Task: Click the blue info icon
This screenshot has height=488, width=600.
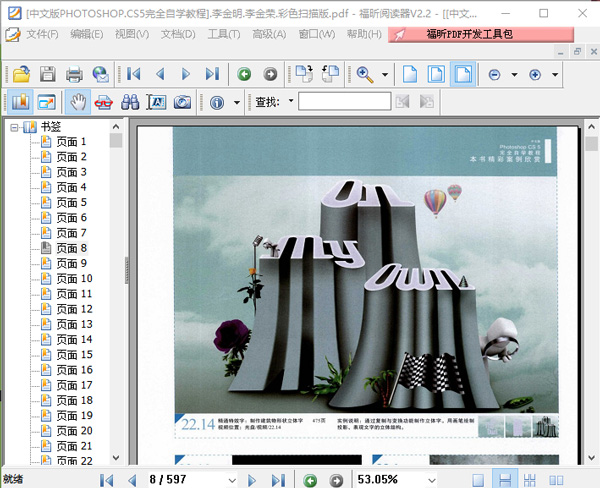Action: tap(217, 103)
